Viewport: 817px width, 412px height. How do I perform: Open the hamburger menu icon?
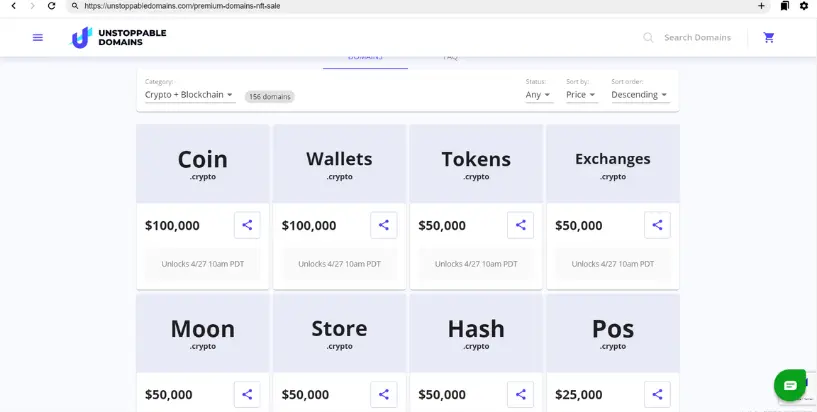coord(38,38)
